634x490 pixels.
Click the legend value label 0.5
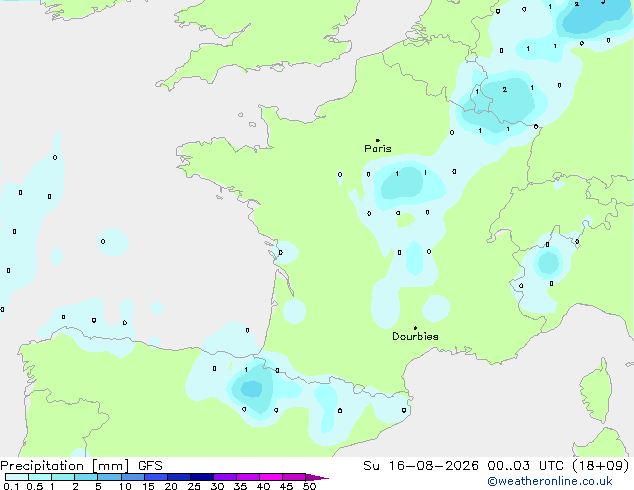coord(35,486)
